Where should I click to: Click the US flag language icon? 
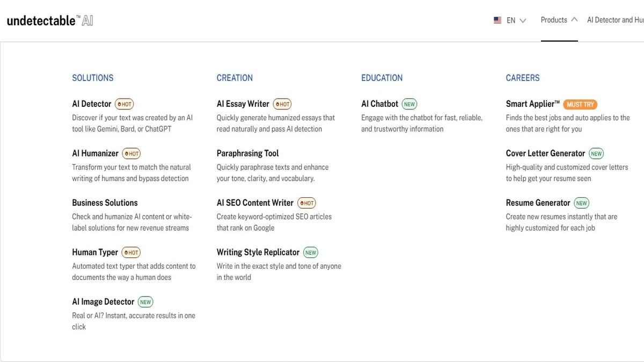coord(497,20)
